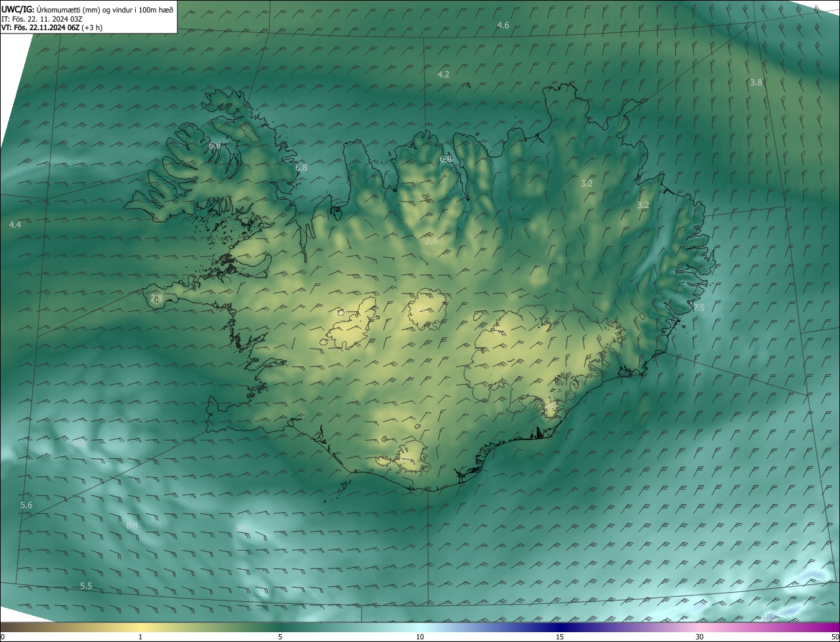The height and width of the screenshot is (642, 840).
Task: Click the 5.6 value label over ocean
Action: (26, 505)
